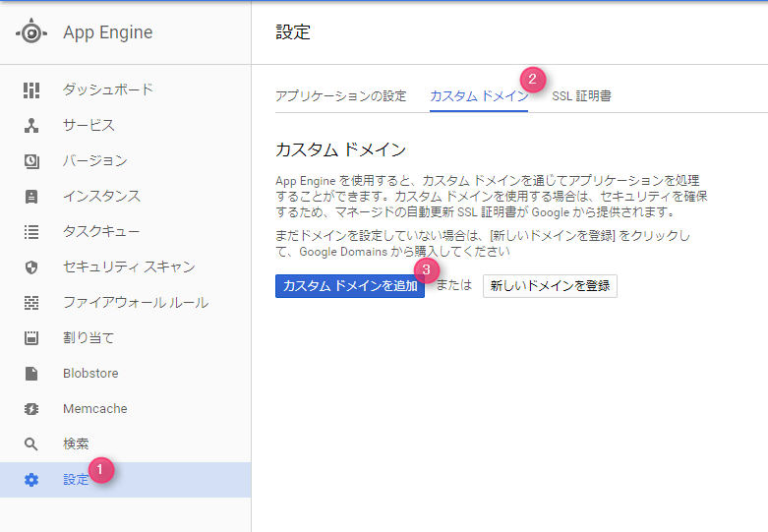The height and width of the screenshot is (532, 768).
Task: Click the search magnifier icon
Action: [x=31, y=443]
